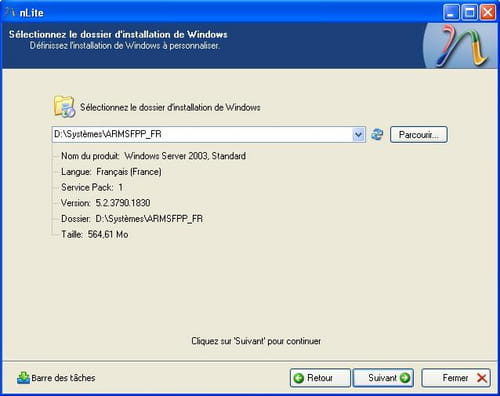Select the 'Nom du produit: Windows Server 2003, Standard' row
500x396 pixels.
click(153, 156)
